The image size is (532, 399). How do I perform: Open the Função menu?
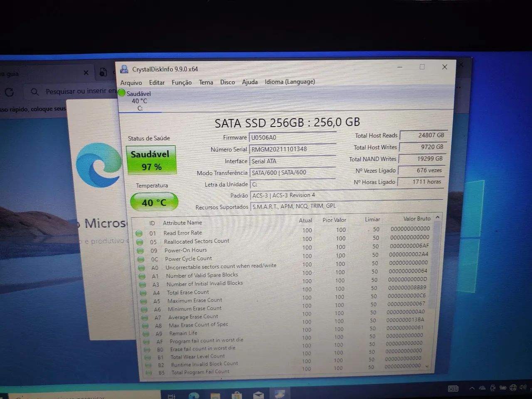point(182,82)
